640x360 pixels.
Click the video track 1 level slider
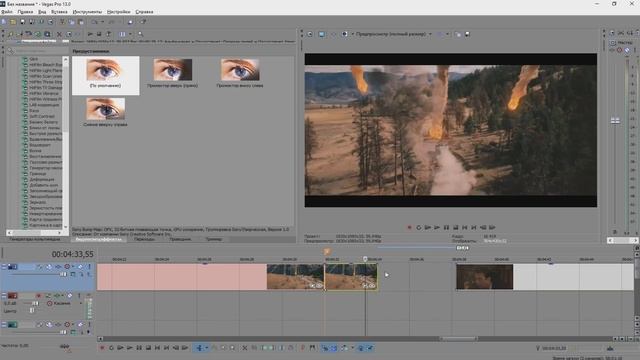[63, 274]
